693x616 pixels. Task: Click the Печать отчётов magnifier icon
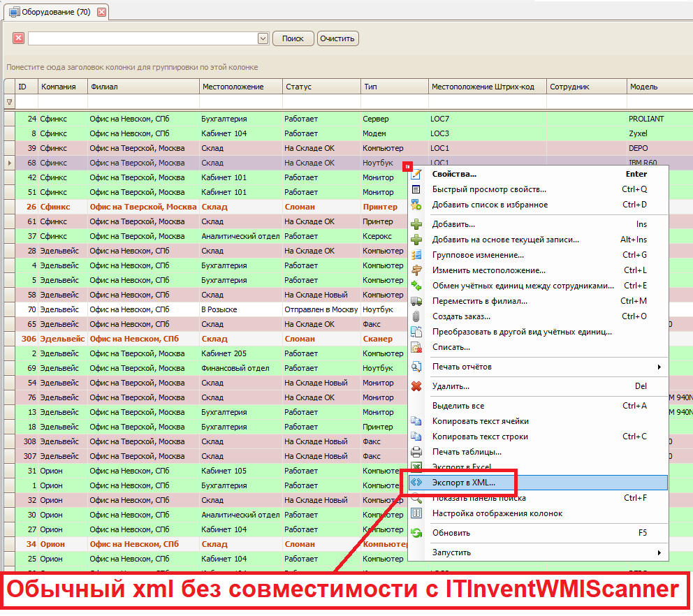pos(416,367)
